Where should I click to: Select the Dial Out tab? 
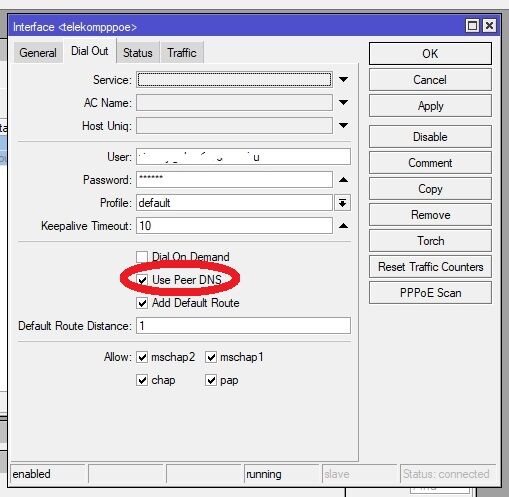(x=90, y=51)
